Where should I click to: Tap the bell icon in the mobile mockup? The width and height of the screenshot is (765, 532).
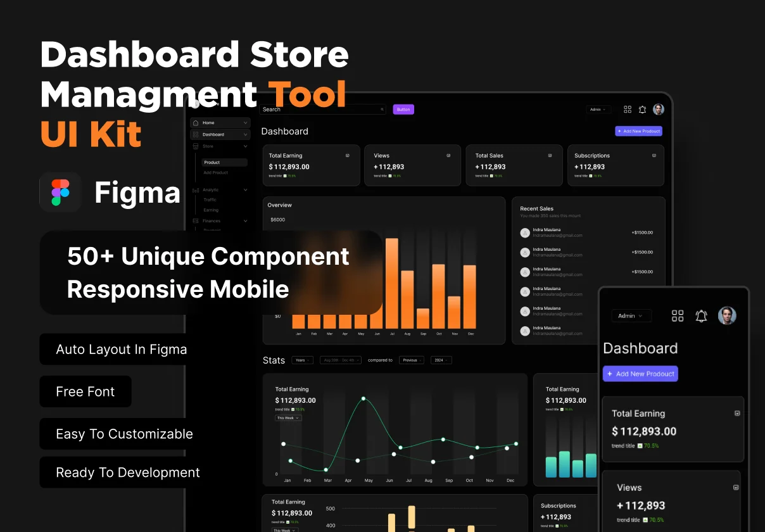pyautogui.click(x=701, y=315)
